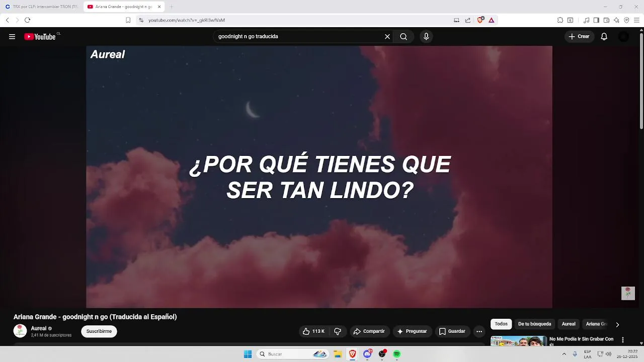Image resolution: width=644 pixels, height=362 pixels.
Task: Click the magnifying glass search button
Action: (404, 37)
